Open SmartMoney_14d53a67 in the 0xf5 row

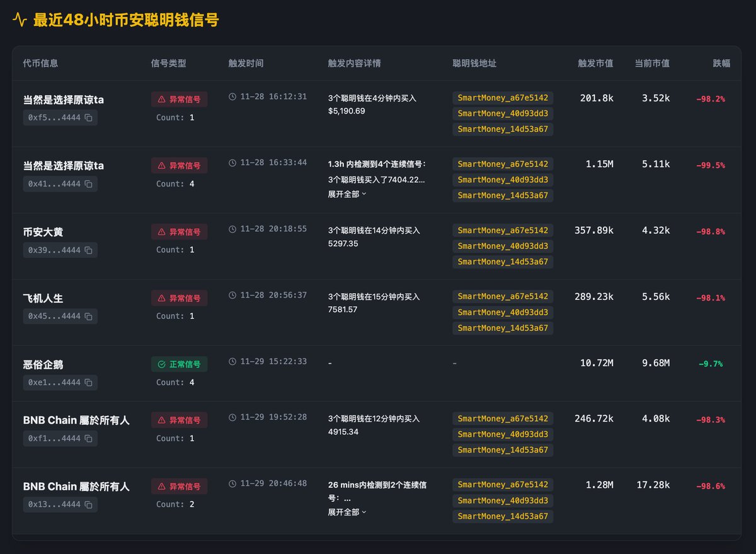503,129
